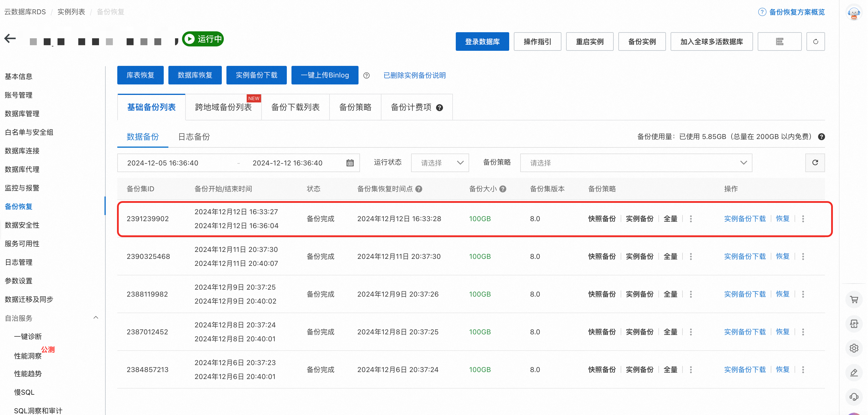Open action more menu for backup 2388119982
This screenshot has width=868, height=415.
pos(803,294)
